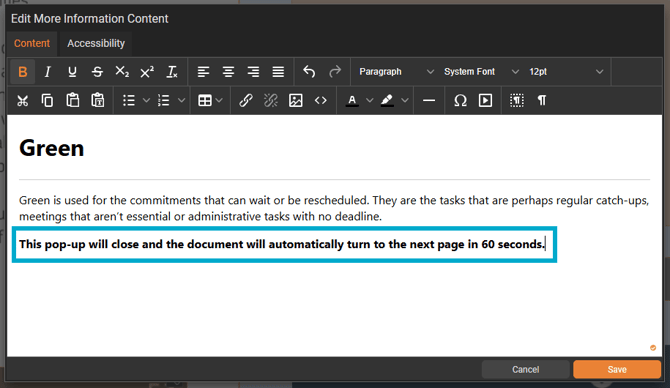Save the content changes
The width and height of the screenshot is (670, 388).
pyautogui.click(x=617, y=369)
